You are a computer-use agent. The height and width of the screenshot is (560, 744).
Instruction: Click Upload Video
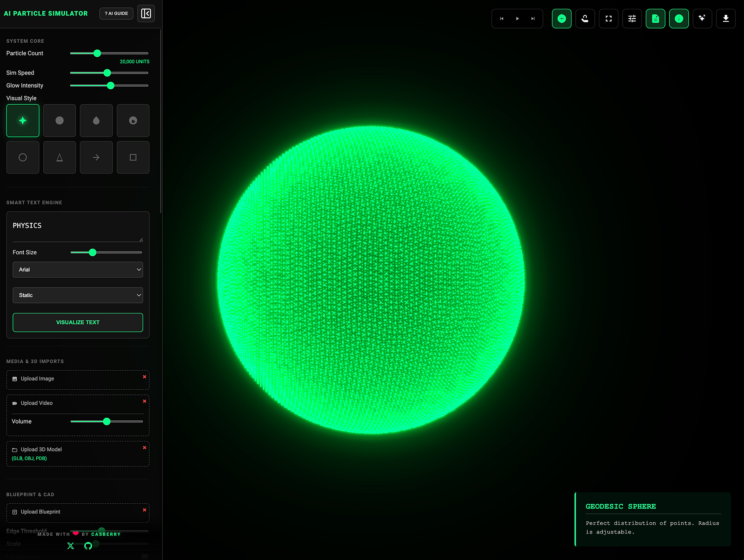coord(37,403)
